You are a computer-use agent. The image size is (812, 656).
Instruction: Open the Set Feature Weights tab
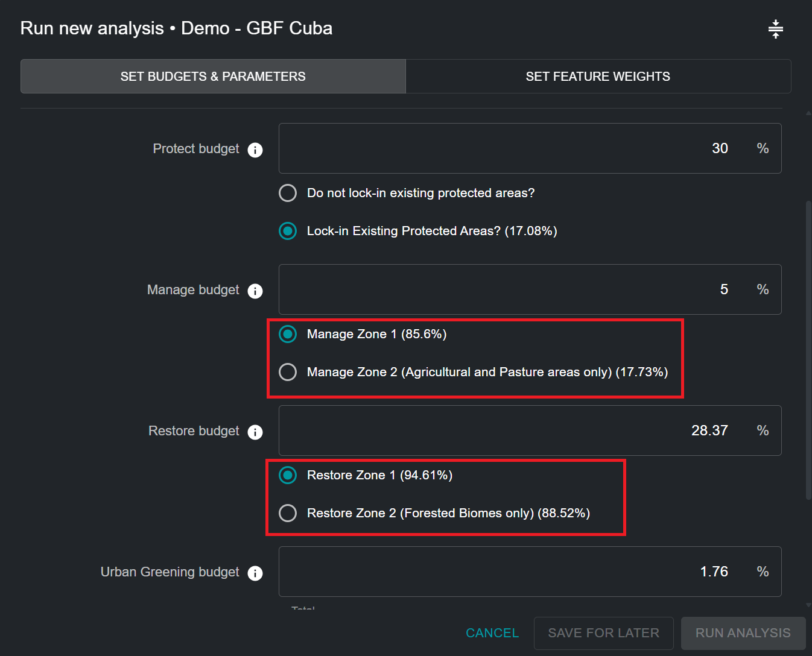coord(598,77)
